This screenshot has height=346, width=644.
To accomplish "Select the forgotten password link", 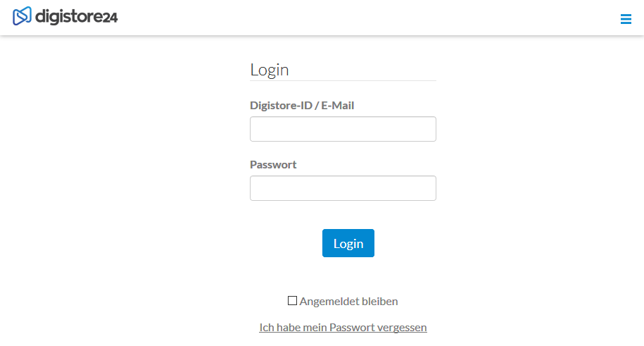I will click(x=343, y=327).
